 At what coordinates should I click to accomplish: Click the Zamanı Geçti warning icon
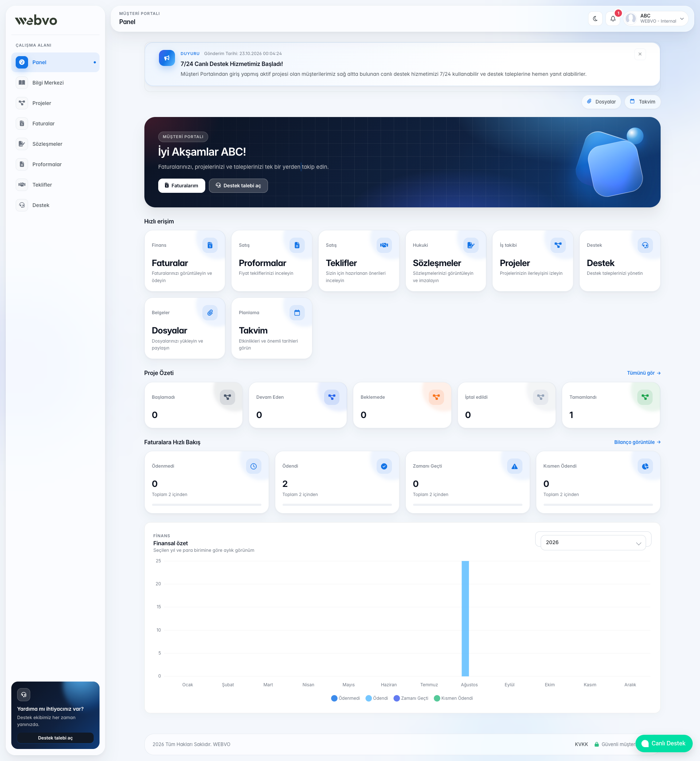tap(514, 467)
